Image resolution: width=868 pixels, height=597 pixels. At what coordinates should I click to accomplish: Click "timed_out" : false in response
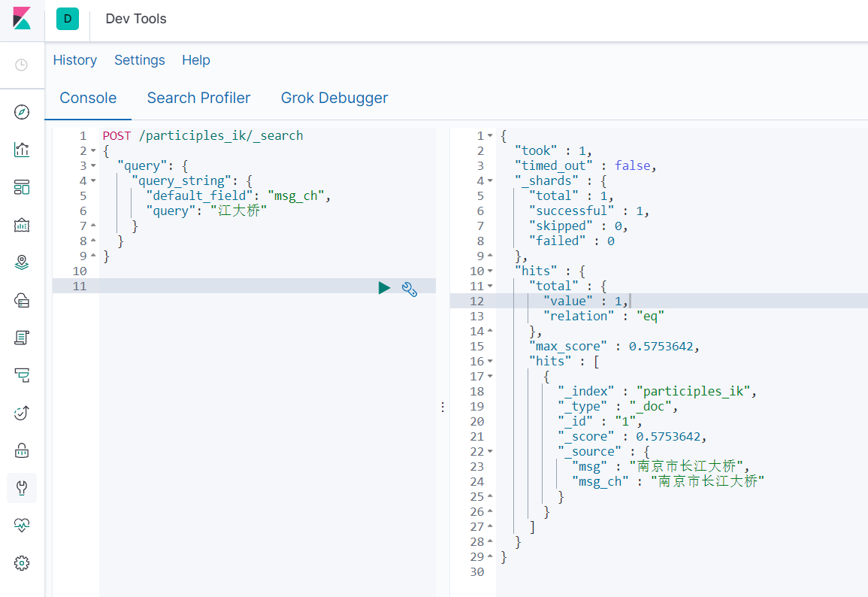click(x=585, y=165)
